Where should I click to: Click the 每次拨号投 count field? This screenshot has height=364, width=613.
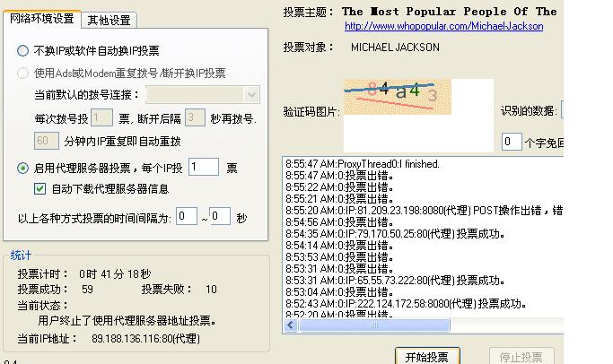pos(101,117)
